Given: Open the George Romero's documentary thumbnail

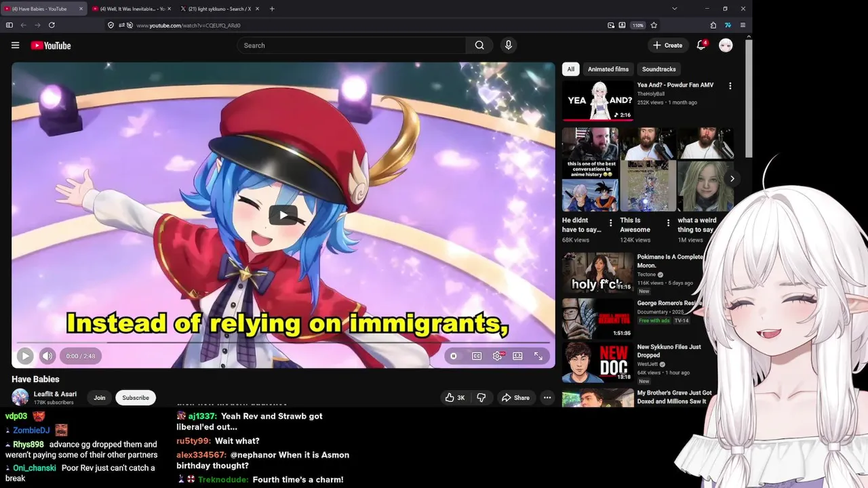Looking at the screenshot, I should click(597, 318).
